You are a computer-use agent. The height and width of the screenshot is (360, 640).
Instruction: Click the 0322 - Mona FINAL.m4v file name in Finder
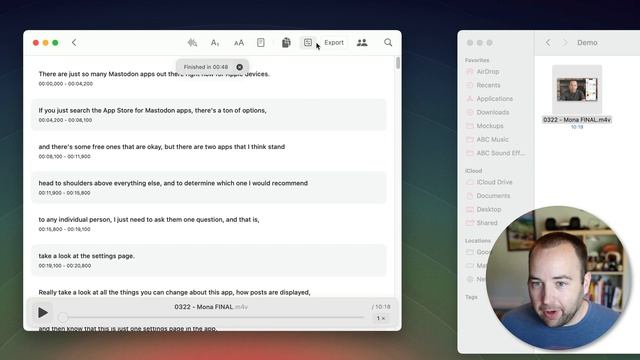click(x=577, y=120)
